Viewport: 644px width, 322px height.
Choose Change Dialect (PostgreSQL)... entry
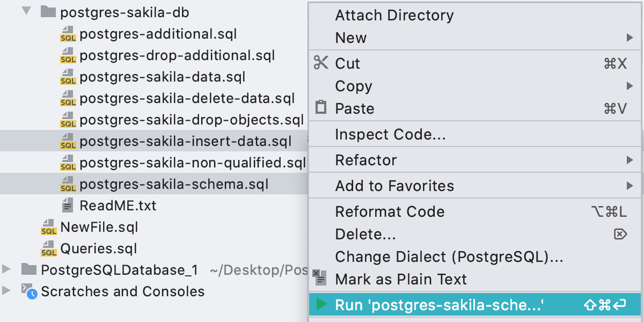tap(475, 257)
